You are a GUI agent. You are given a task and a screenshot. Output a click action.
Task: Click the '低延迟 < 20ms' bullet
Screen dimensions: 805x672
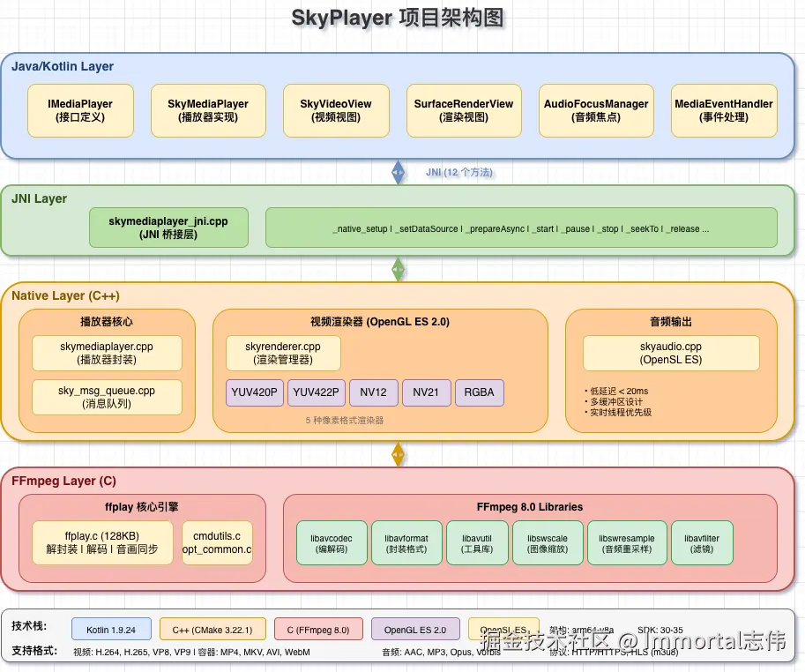(x=616, y=391)
